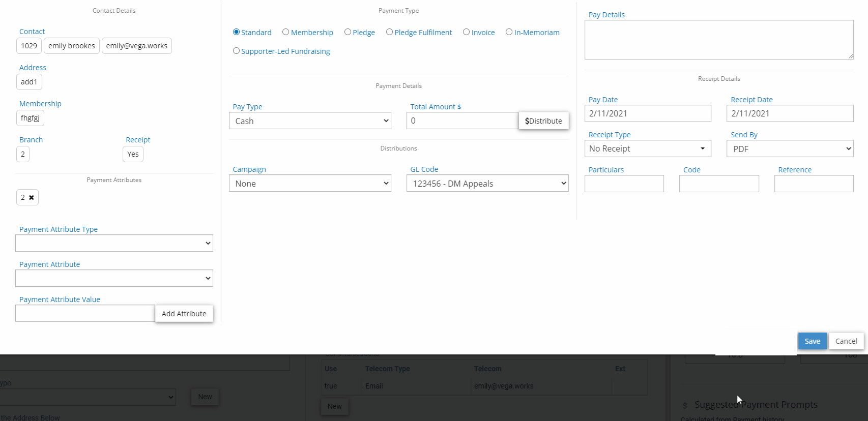Click the emily@vega.works email tag in Contact Details
868x421 pixels.
[x=137, y=46]
